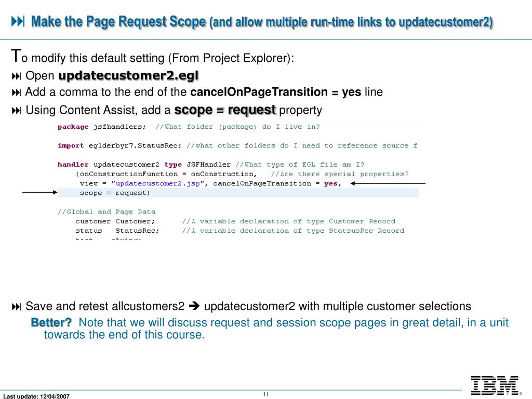
Task: Click the bullet icon before "Add a comma"
Action: (x=16, y=93)
